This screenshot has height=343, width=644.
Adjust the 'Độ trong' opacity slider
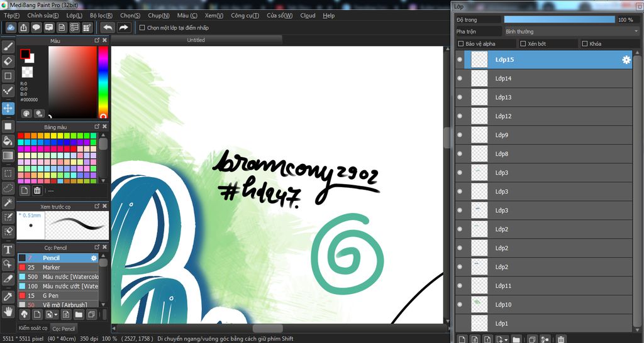[559, 19]
